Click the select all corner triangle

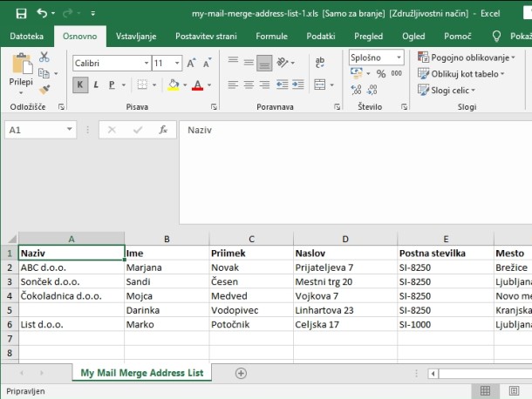(x=10, y=239)
